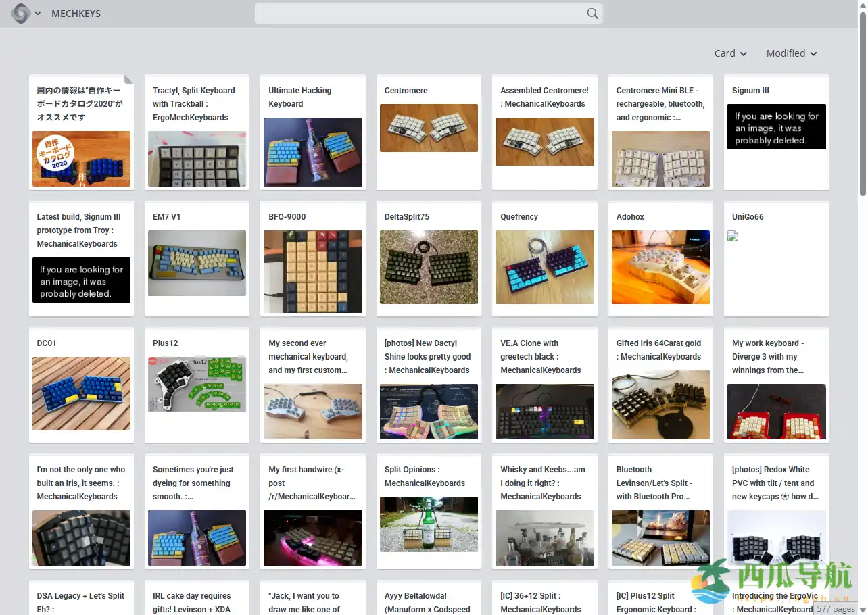Open the DC01 card
The width and height of the screenshot is (868, 615).
pyautogui.click(x=81, y=385)
